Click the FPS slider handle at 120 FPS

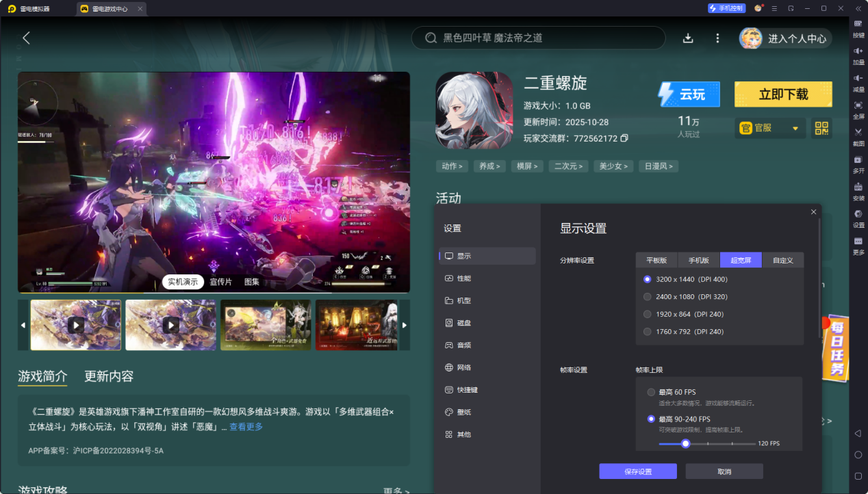pyautogui.click(x=685, y=443)
